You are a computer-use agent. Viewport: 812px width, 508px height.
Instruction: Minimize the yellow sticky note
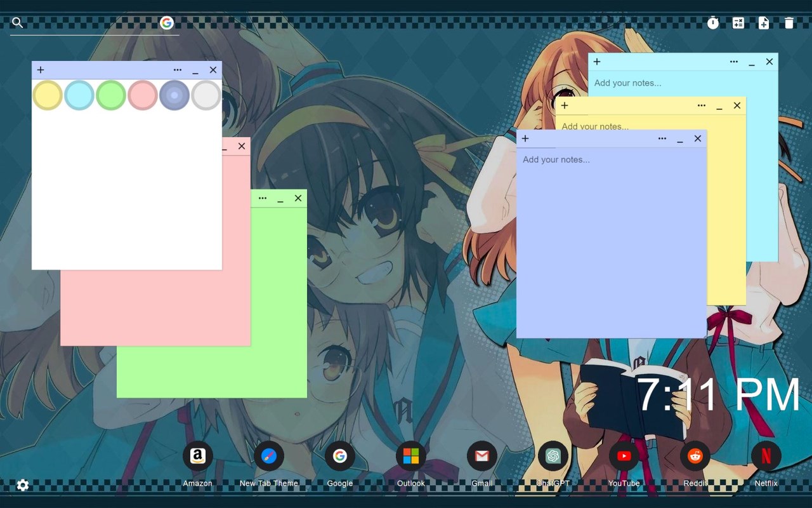click(x=719, y=107)
